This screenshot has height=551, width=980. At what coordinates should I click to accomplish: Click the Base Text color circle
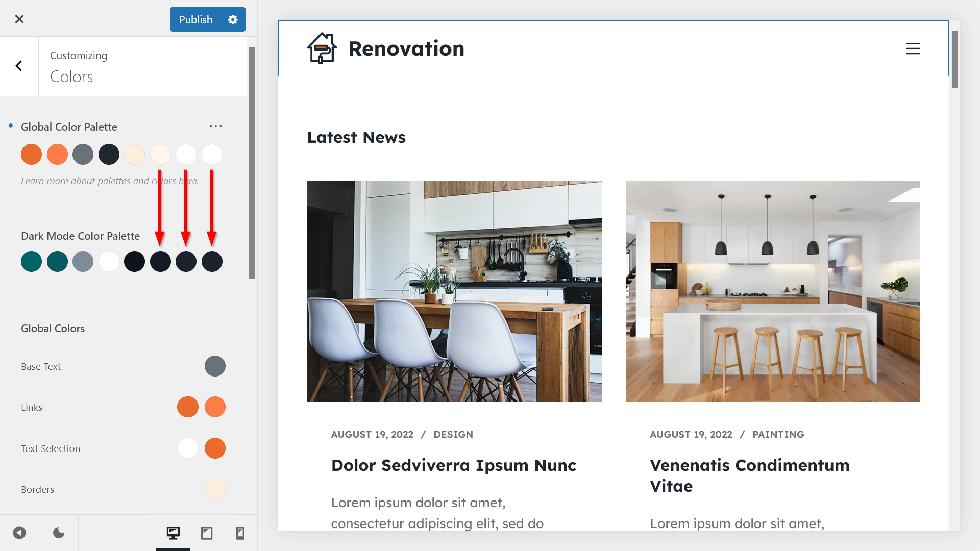(x=215, y=366)
